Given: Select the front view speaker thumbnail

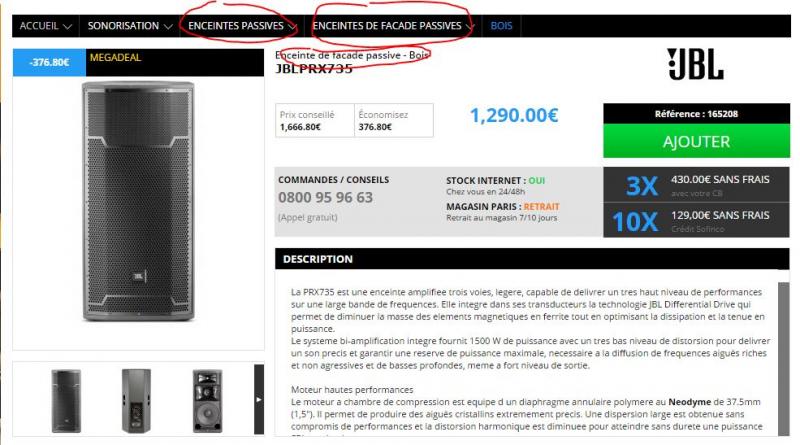Looking at the screenshot, I should pyautogui.click(x=66, y=401).
